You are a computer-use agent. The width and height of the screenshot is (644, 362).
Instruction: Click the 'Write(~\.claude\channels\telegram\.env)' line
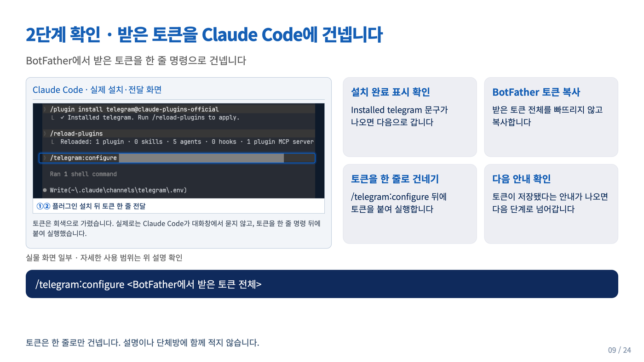[x=118, y=190]
